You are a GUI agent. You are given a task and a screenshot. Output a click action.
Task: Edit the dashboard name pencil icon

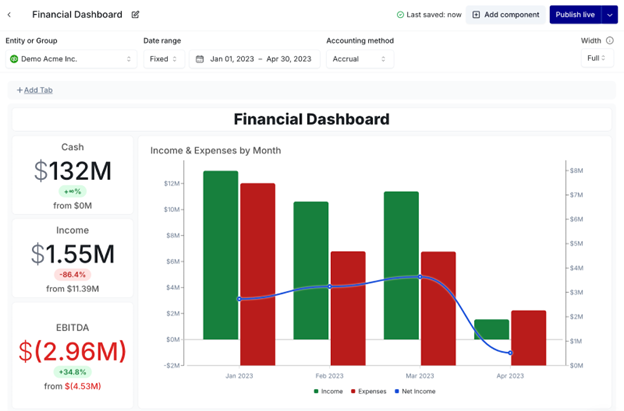click(x=135, y=15)
